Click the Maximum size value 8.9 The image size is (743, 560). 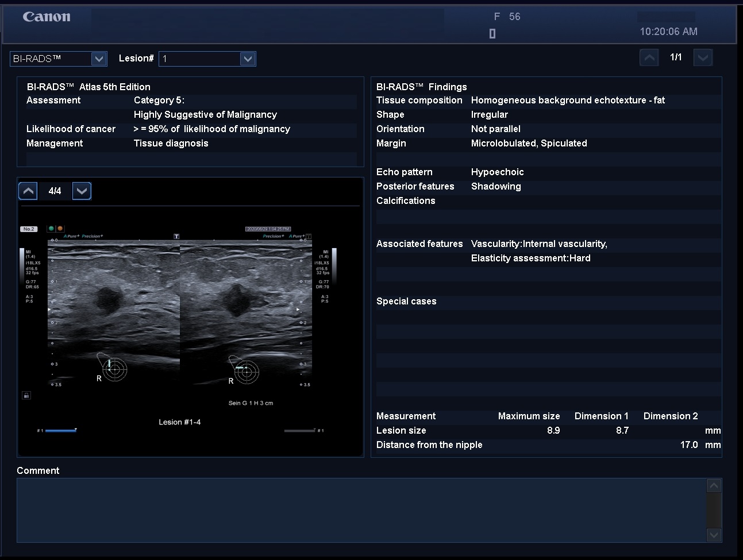click(553, 430)
